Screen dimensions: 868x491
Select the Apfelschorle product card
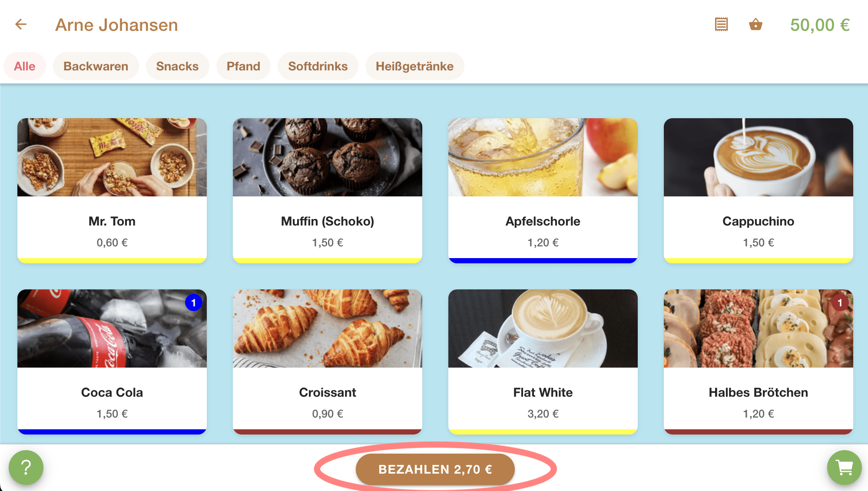(x=543, y=190)
